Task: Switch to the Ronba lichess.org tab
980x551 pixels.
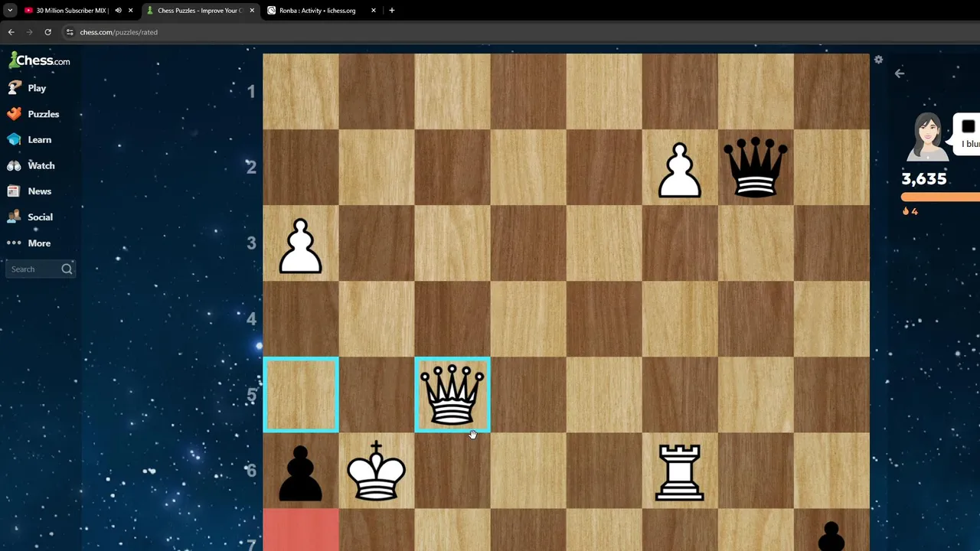Action: pos(317,11)
